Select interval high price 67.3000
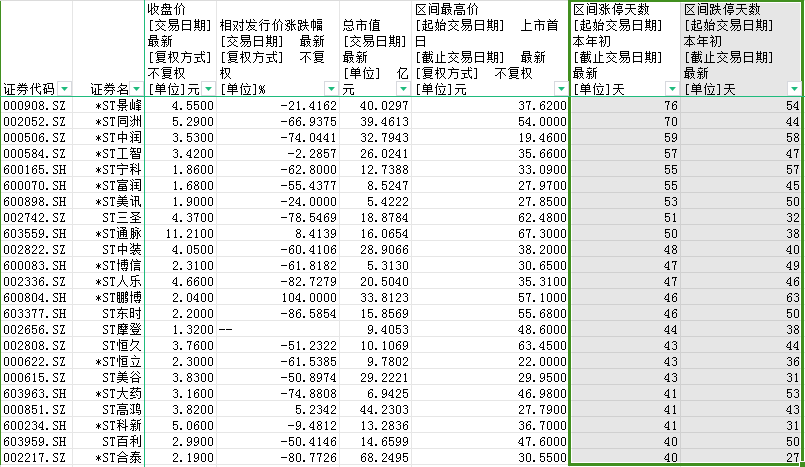This screenshot has width=805, height=467. pos(490,234)
